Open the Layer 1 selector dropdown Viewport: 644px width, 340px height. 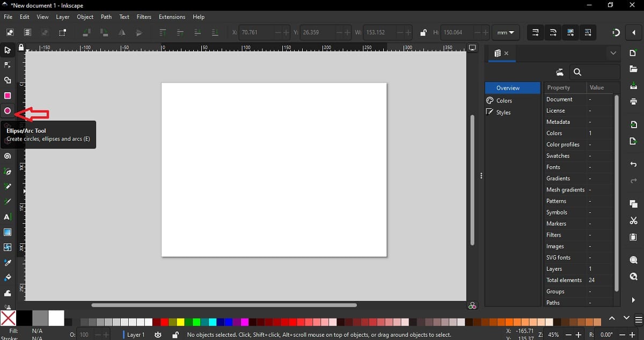click(x=136, y=335)
